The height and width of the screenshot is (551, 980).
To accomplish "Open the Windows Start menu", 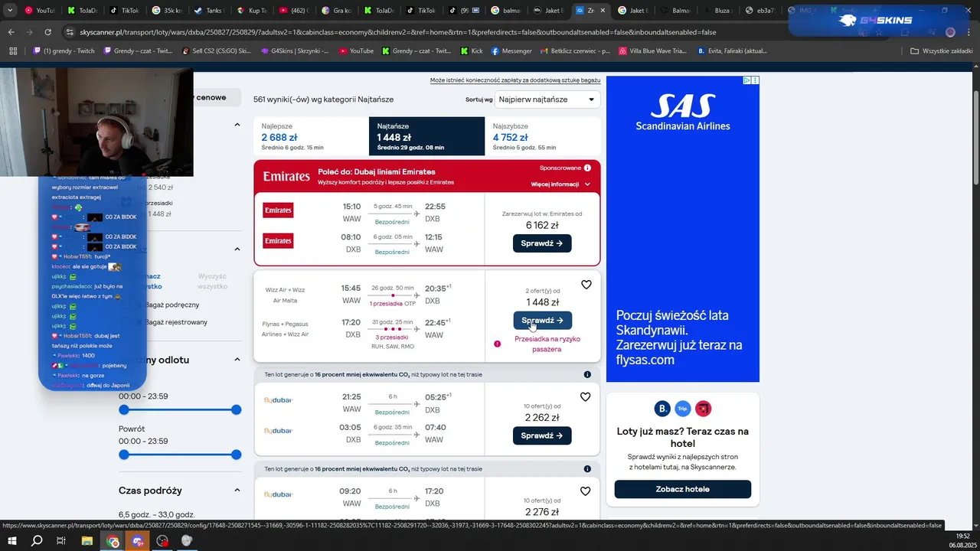I will tap(13, 541).
